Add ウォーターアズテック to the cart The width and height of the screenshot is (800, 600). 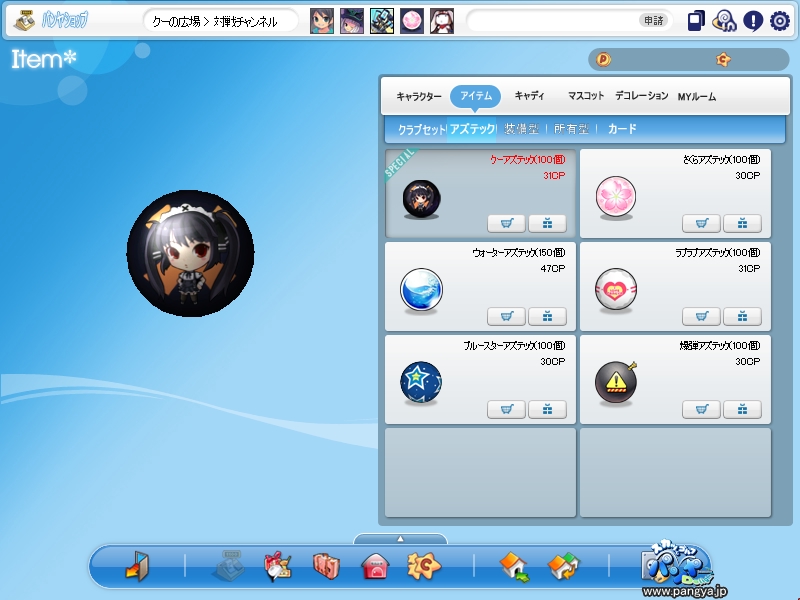[506, 316]
